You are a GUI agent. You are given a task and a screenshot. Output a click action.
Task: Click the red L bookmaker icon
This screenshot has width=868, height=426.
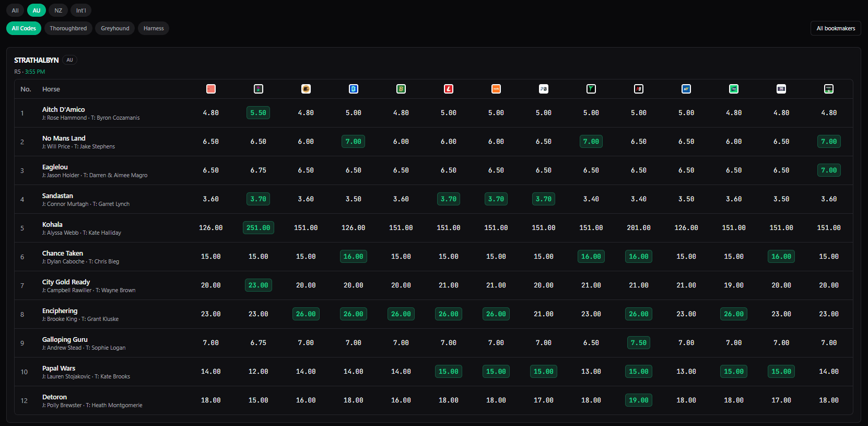click(x=449, y=89)
